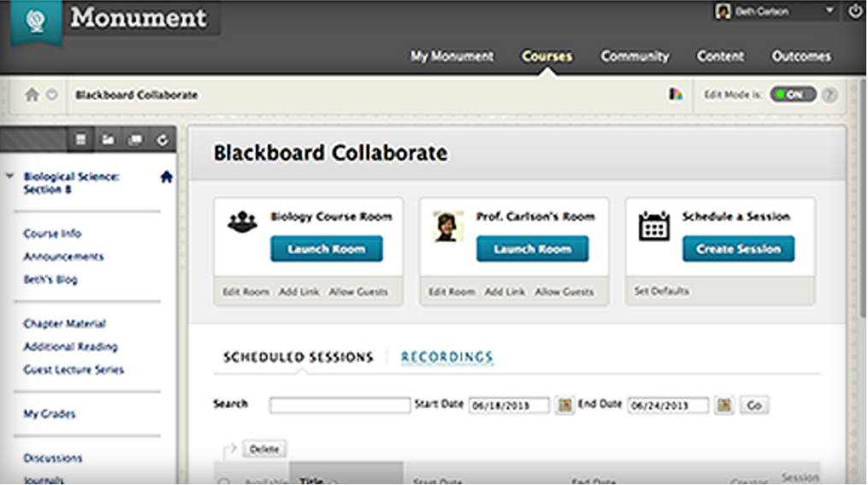
Task: Open the Beth Carlson user dropdown arrow
Action: click(830, 10)
